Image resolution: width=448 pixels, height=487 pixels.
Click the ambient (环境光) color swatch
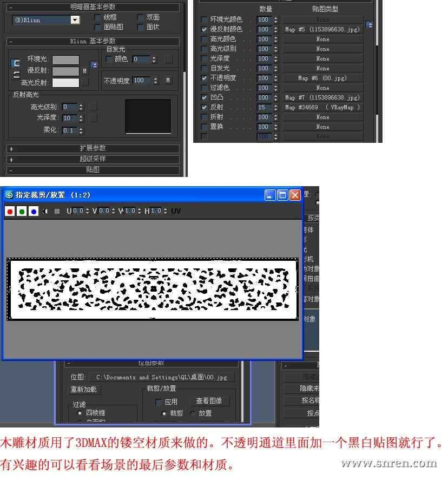pyautogui.click(x=65, y=60)
